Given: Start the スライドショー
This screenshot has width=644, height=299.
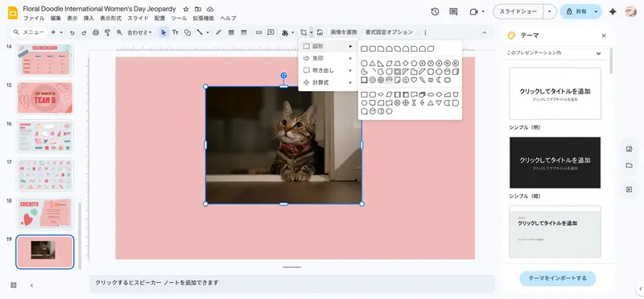Looking at the screenshot, I should pos(518,11).
